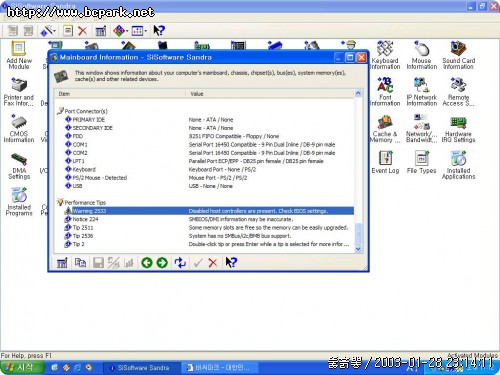Open Installed Programs module

pyautogui.click(x=19, y=202)
